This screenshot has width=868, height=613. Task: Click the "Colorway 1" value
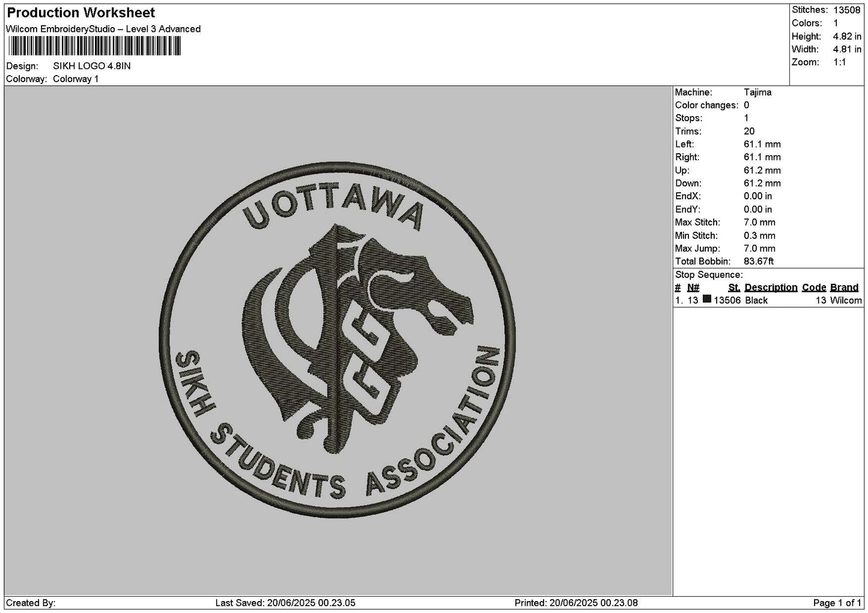coord(76,79)
